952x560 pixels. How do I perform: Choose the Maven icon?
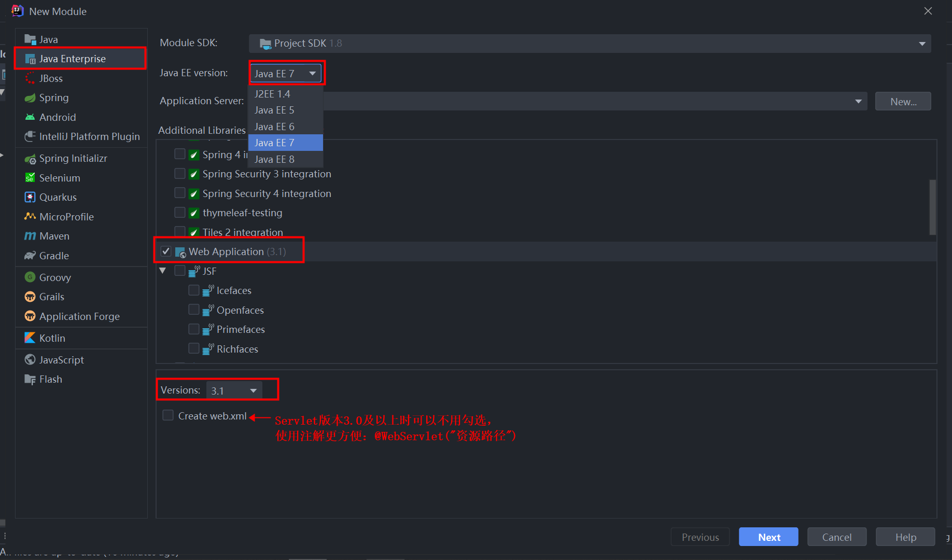30,236
